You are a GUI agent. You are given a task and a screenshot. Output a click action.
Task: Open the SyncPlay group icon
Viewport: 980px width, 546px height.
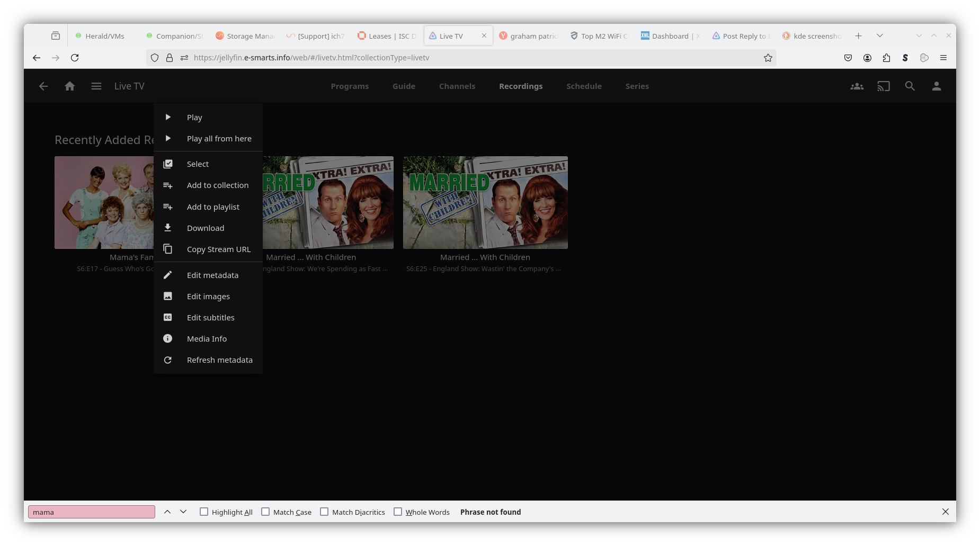(x=857, y=86)
